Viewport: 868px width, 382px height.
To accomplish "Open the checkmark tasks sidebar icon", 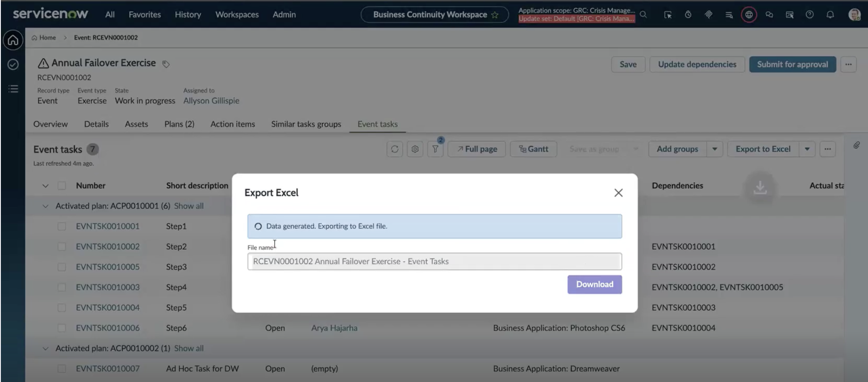I will [x=13, y=65].
